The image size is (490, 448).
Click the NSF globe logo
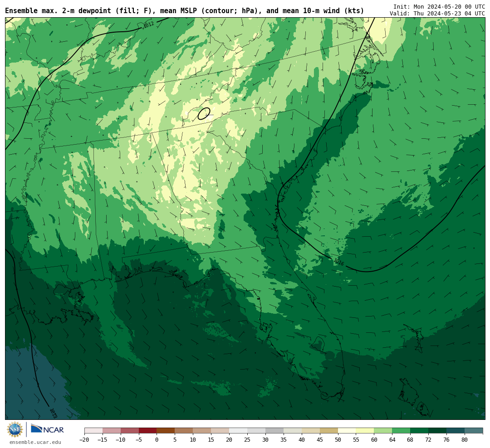click(x=15, y=429)
